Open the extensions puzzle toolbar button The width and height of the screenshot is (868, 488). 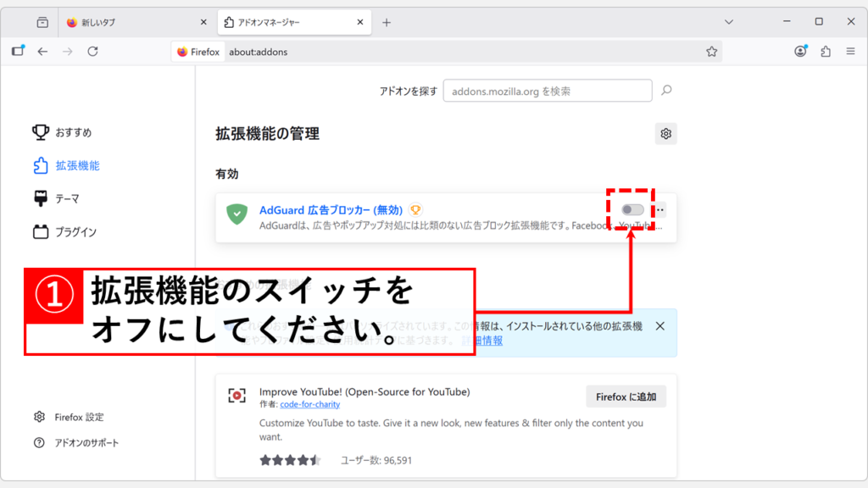(x=826, y=52)
